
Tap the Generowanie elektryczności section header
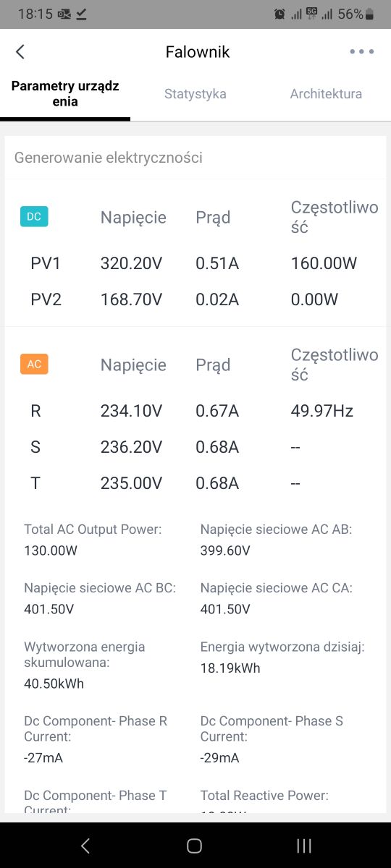pos(109,158)
